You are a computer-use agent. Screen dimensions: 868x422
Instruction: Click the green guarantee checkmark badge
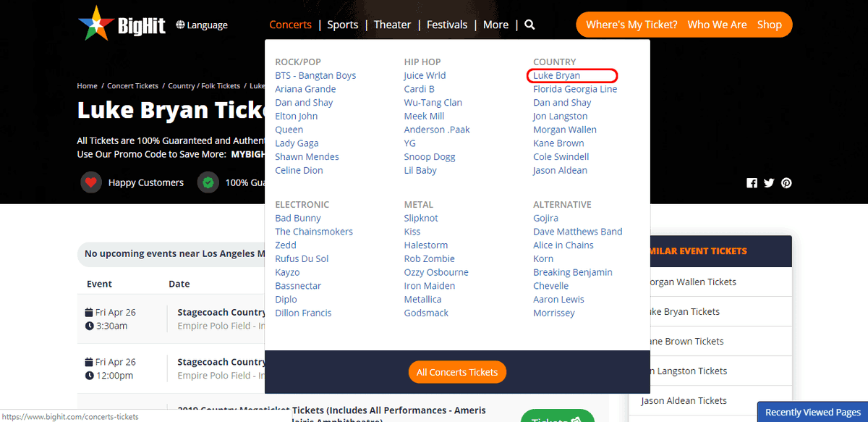coord(208,182)
